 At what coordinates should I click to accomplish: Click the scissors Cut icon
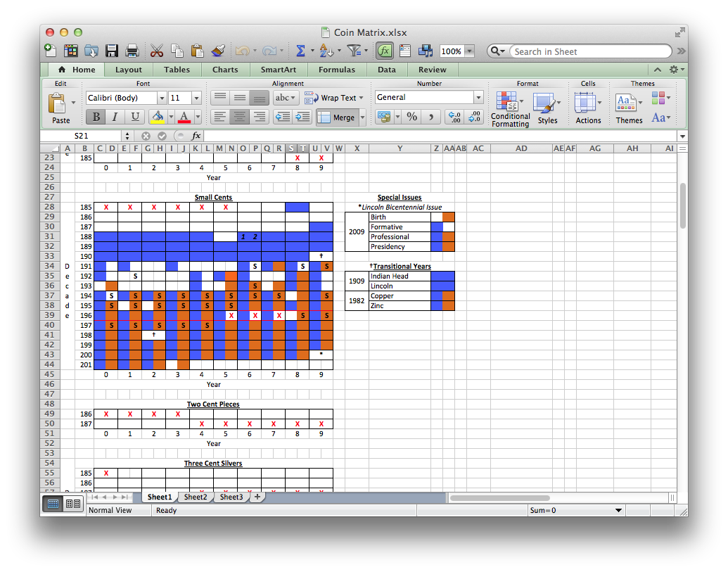click(x=156, y=51)
